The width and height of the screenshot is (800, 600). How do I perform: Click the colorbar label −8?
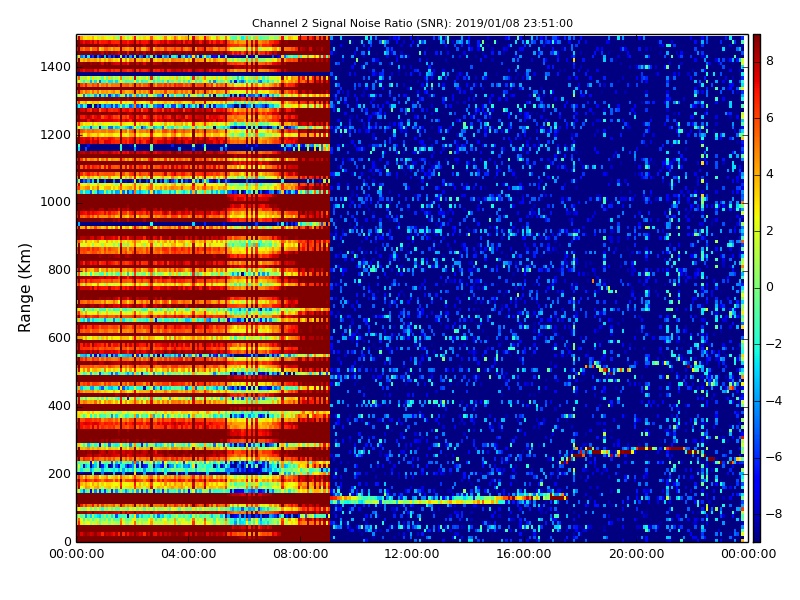click(774, 514)
